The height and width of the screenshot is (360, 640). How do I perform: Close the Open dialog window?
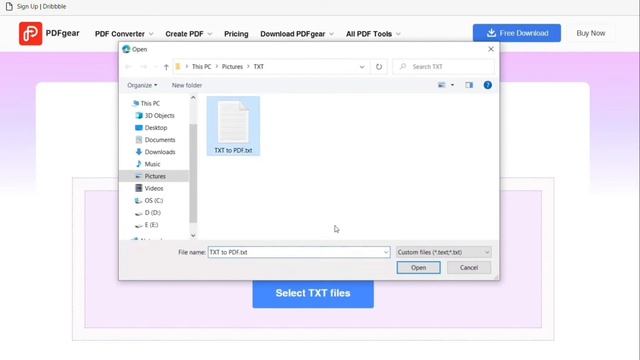tap(491, 49)
